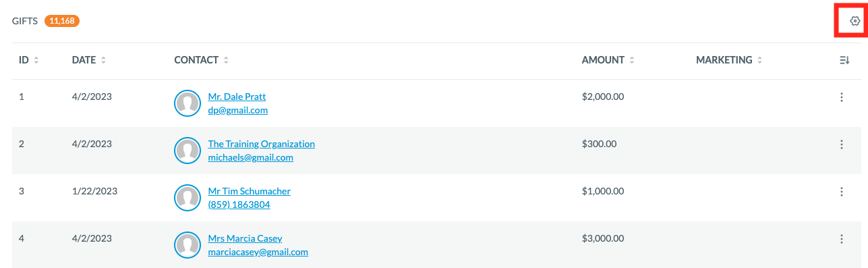The width and height of the screenshot is (868, 268).
Task: Click the column sort order icon
Action: coord(844,60)
